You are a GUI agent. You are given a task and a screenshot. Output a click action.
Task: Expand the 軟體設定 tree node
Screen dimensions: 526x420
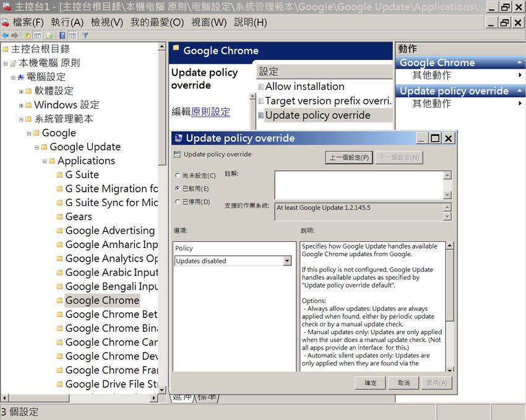(21, 92)
